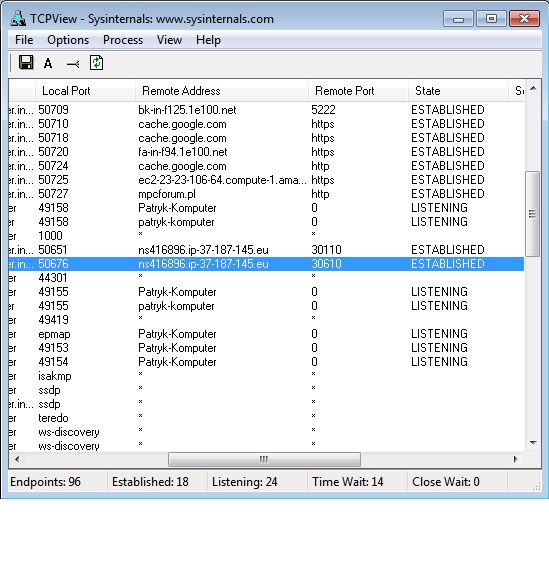Screen dimensions: 549x572
Task: Open the Options menu
Action: (x=68, y=40)
